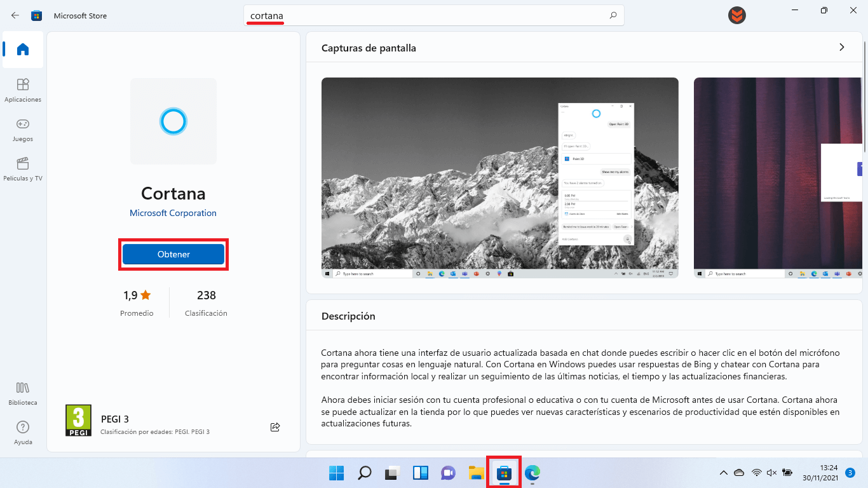Screen dimensions: 868x488
Task: Open the clock and date 13:24
Action: pos(820,473)
